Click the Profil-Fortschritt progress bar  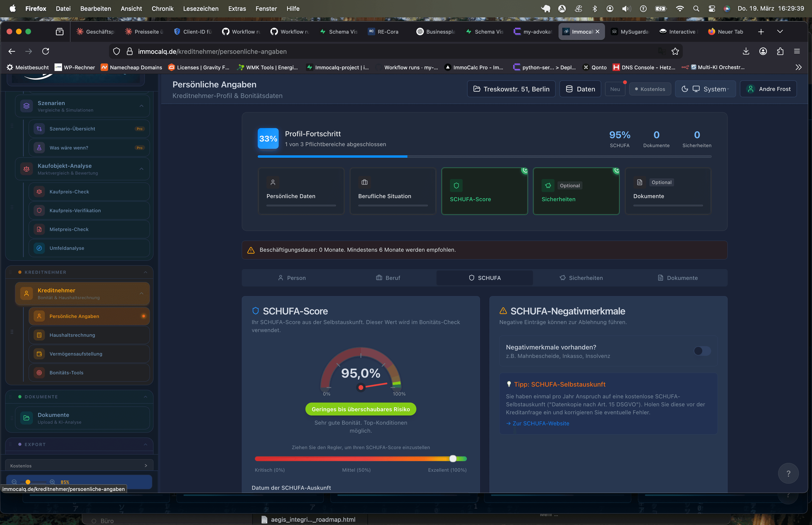tap(484, 157)
